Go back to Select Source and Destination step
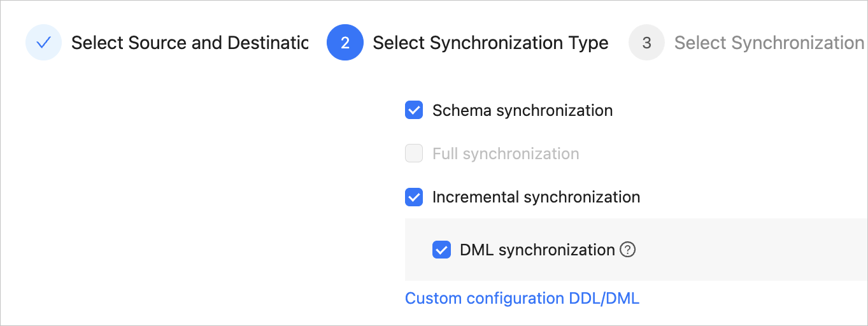Viewport: 868px width, 326px height. click(189, 43)
